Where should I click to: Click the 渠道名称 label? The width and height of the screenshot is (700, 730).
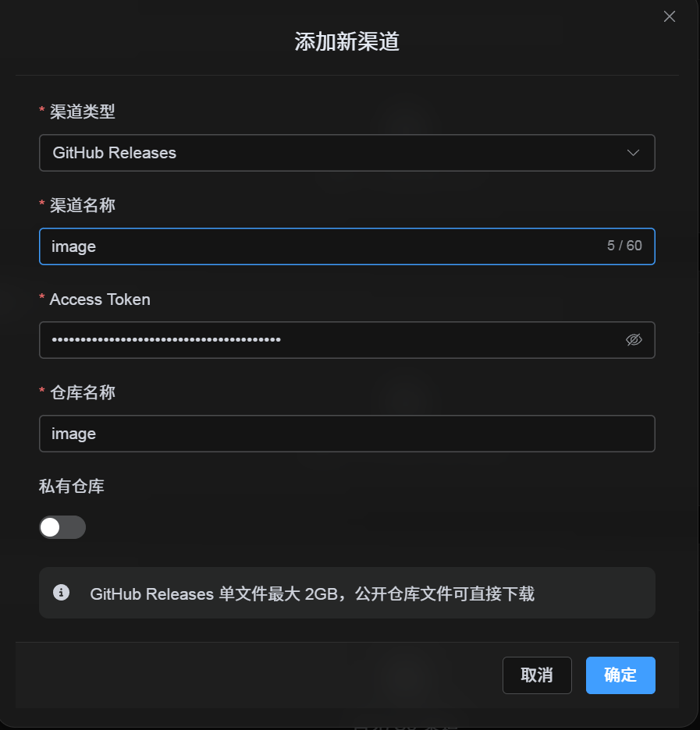pos(83,205)
